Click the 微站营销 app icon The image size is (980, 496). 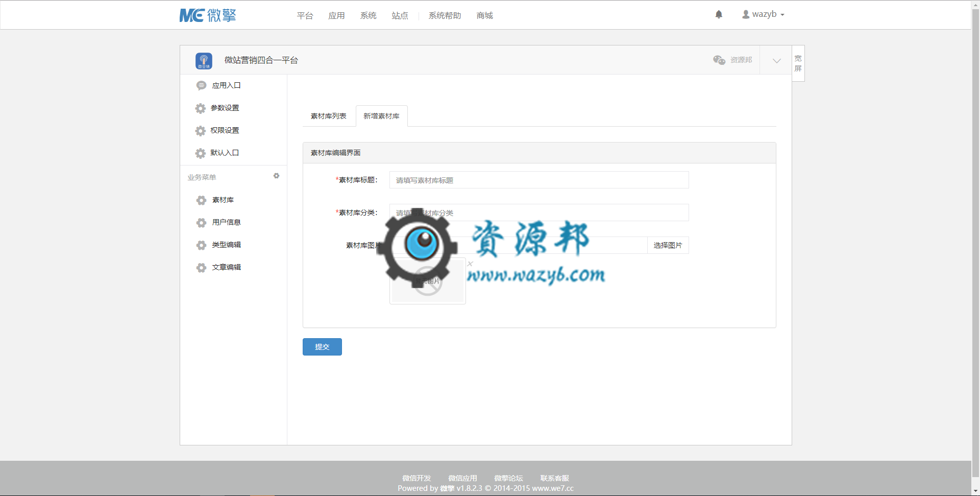point(204,61)
